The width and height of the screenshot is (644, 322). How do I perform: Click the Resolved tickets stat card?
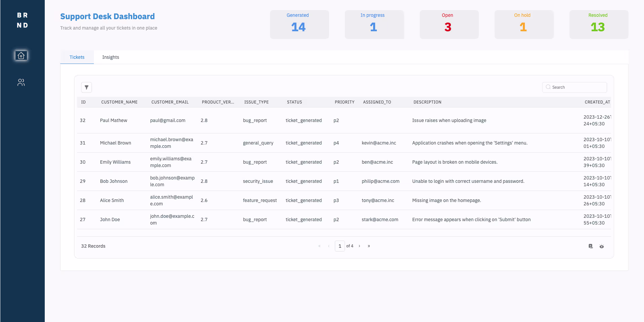pyautogui.click(x=599, y=25)
